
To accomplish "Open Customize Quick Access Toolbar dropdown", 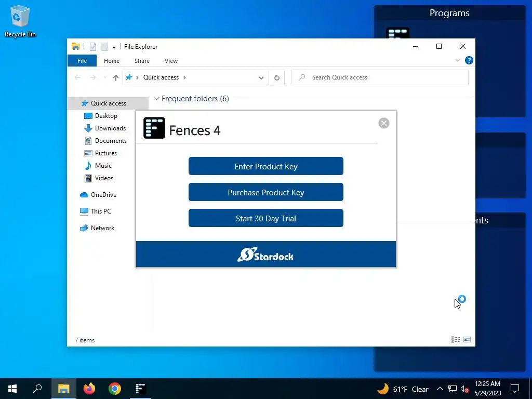I will 114,47.
